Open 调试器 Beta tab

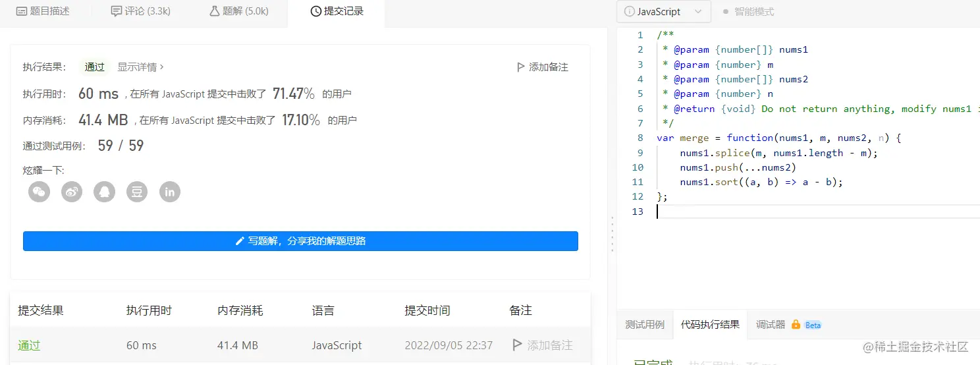point(788,325)
